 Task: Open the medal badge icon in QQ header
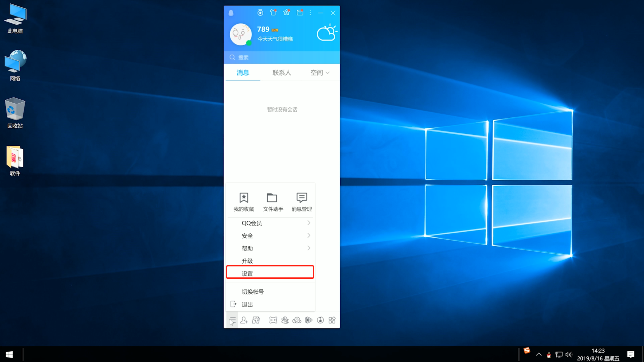pos(260,13)
